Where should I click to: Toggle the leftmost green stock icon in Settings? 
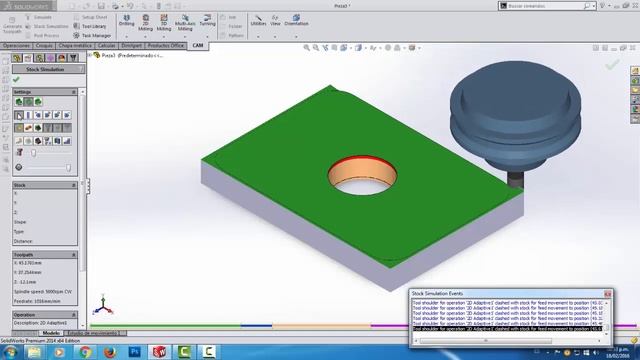(19, 102)
